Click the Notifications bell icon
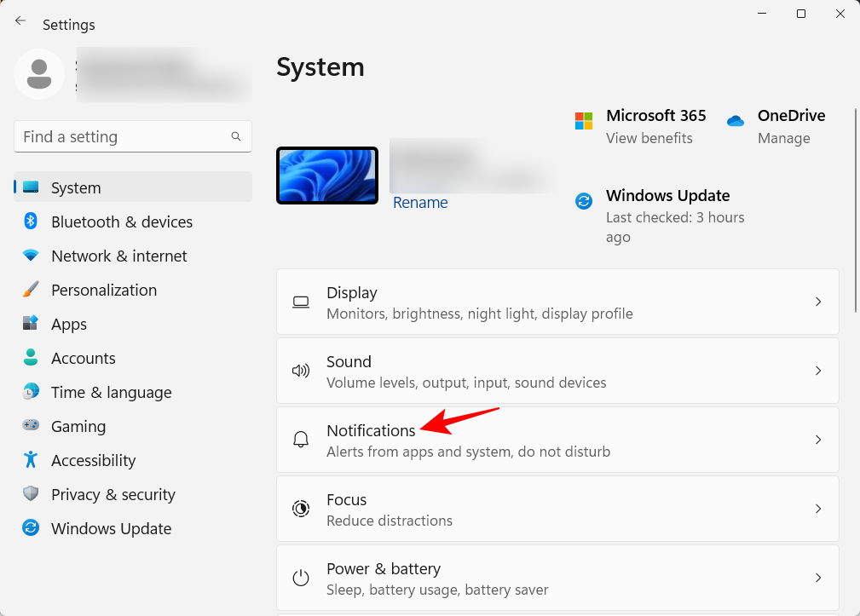860x616 pixels. coord(300,439)
